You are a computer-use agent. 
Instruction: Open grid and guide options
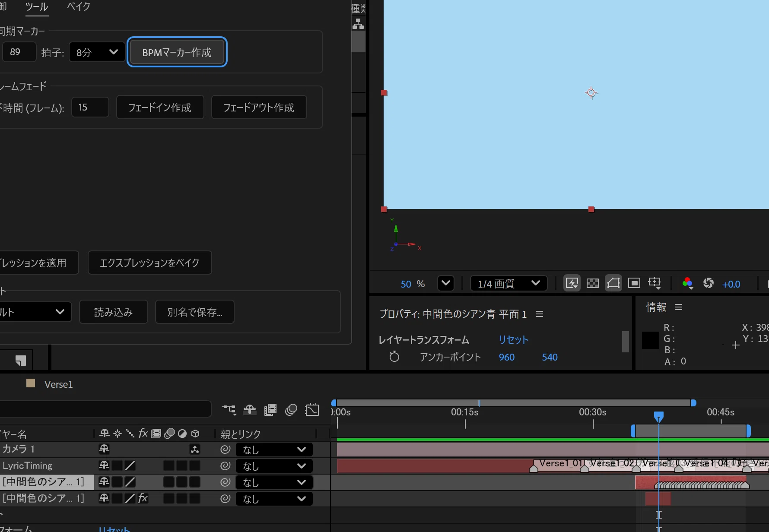(x=655, y=283)
